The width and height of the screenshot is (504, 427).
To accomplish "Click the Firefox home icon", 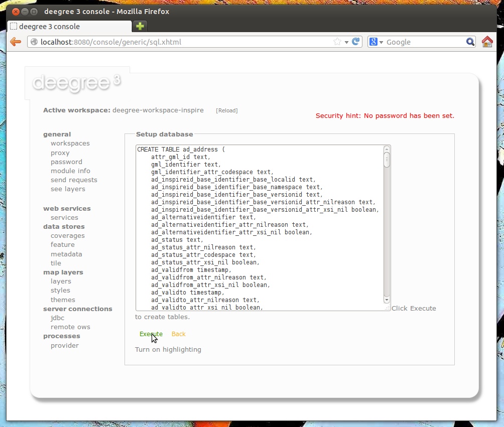I will point(486,42).
